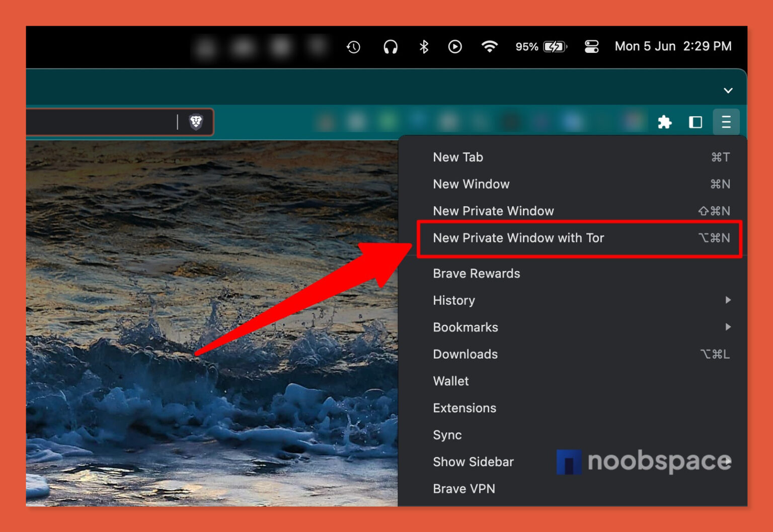Click the Now Playing media icon
The height and width of the screenshot is (532, 773).
tap(455, 46)
